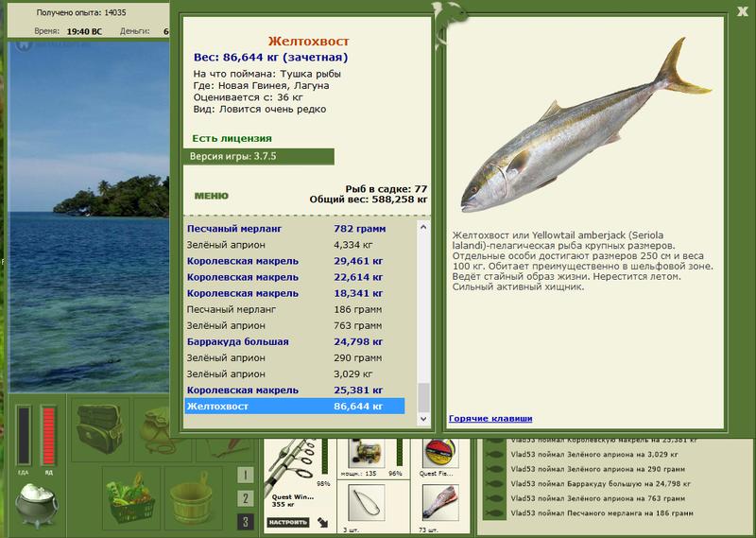Click chat line about Песчаного мерланга 186 грамм
This screenshot has width=756, height=538.
[602, 512]
